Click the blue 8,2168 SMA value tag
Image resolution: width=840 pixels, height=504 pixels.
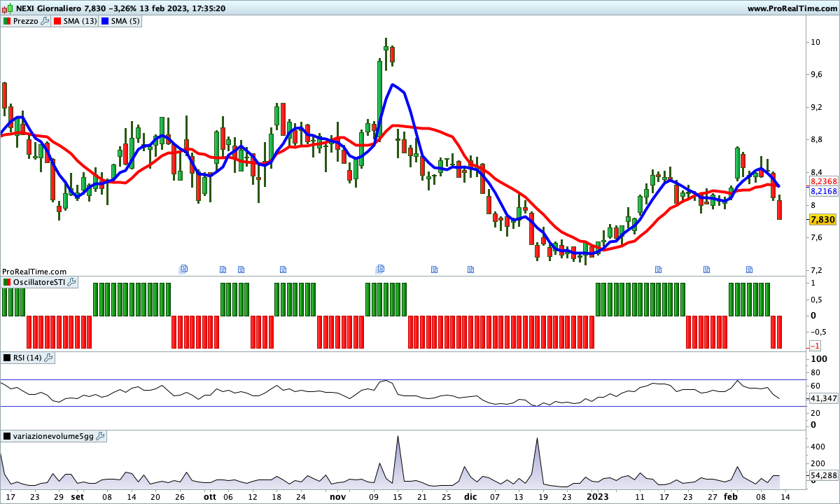(823, 191)
